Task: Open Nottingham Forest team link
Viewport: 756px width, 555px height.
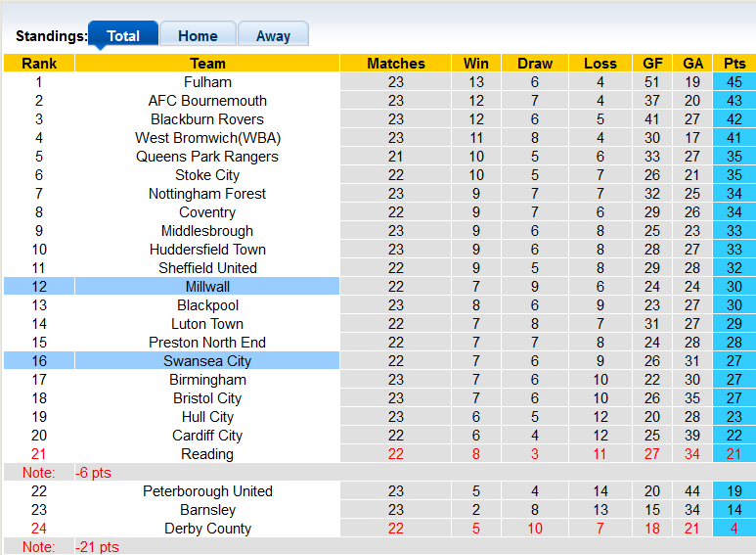Action: (207, 194)
